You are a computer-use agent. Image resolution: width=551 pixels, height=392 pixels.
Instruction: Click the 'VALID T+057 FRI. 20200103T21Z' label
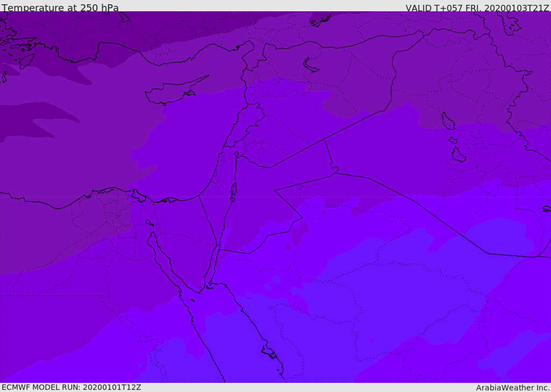tap(477, 8)
